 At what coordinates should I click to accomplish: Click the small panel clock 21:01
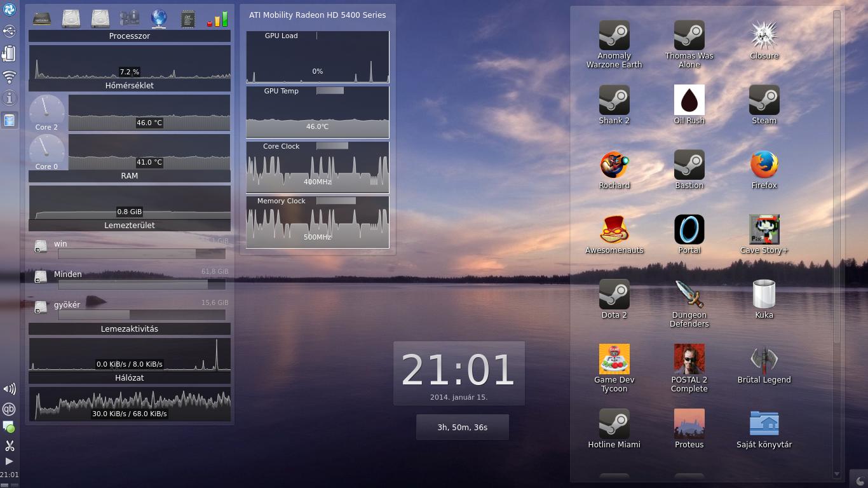(9, 475)
